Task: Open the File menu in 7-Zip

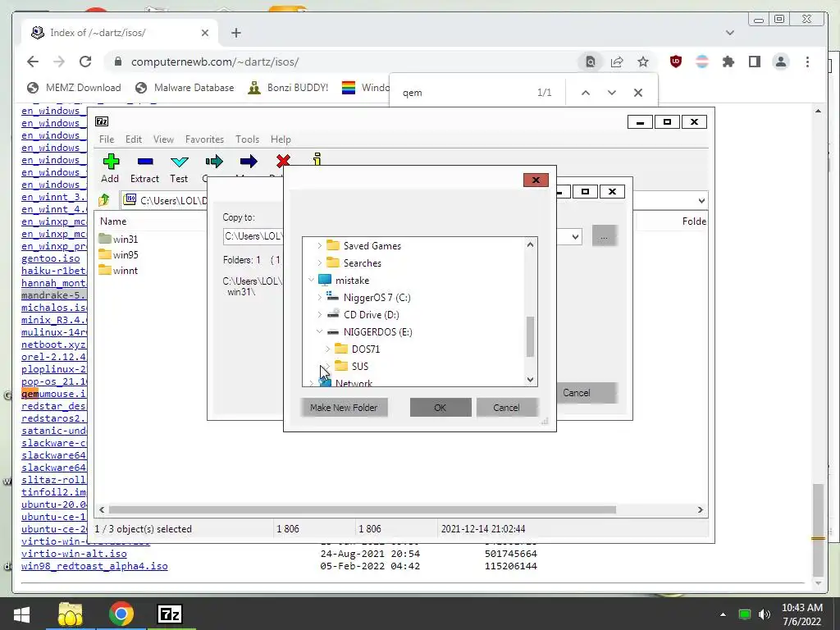Action: pos(107,139)
